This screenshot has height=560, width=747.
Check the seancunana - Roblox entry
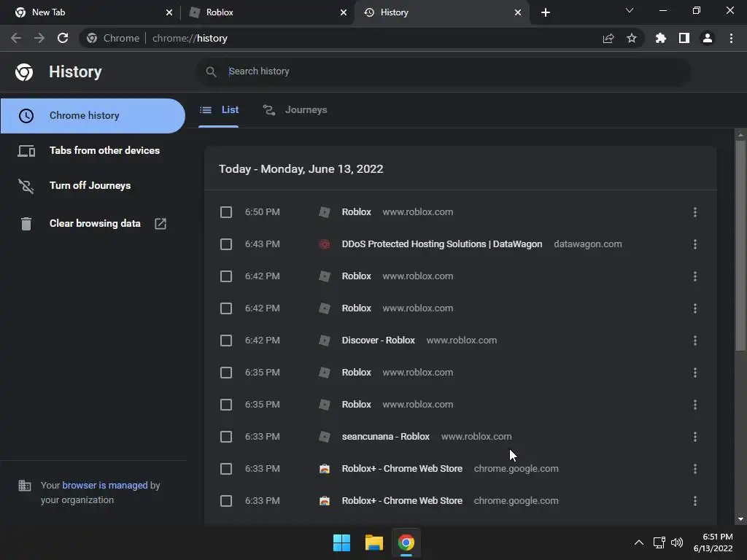click(x=226, y=437)
